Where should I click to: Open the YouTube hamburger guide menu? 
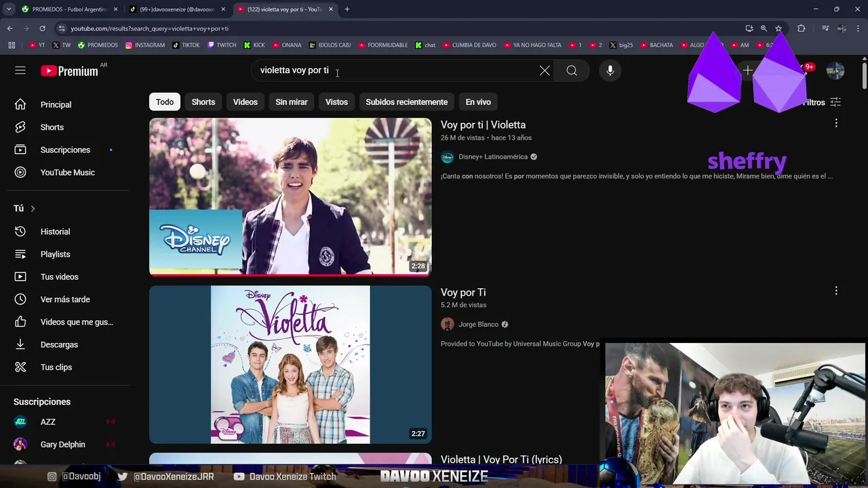pyautogui.click(x=20, y=70)
